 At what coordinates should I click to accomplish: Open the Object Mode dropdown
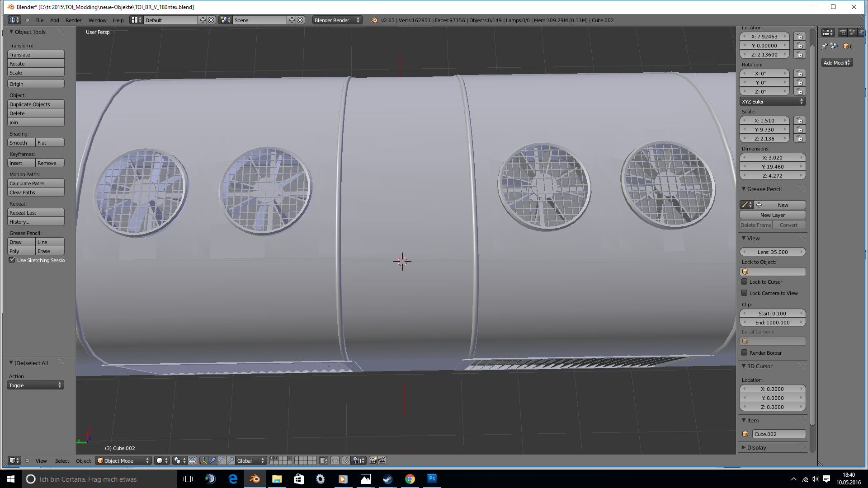(x=123, y=460)
